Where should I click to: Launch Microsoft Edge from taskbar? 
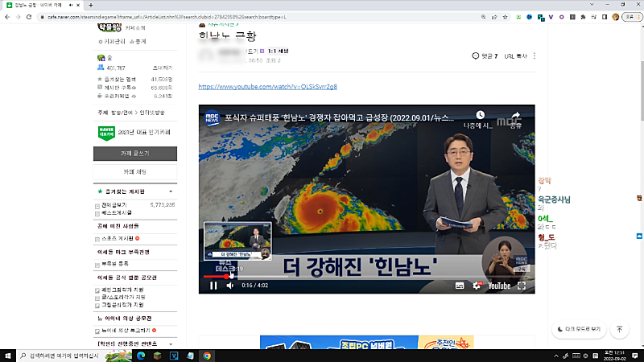(x=141, y=356)
